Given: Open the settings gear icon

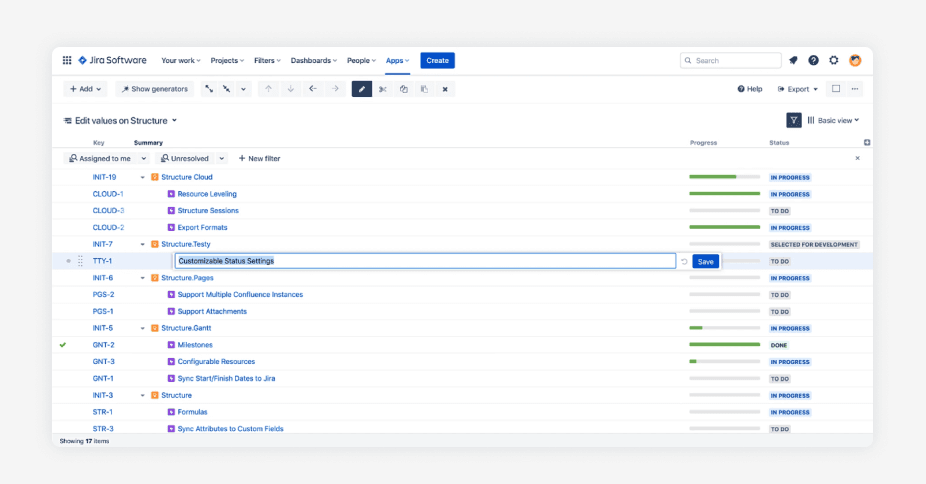Looking at the screenshot, I should point(833,60).
